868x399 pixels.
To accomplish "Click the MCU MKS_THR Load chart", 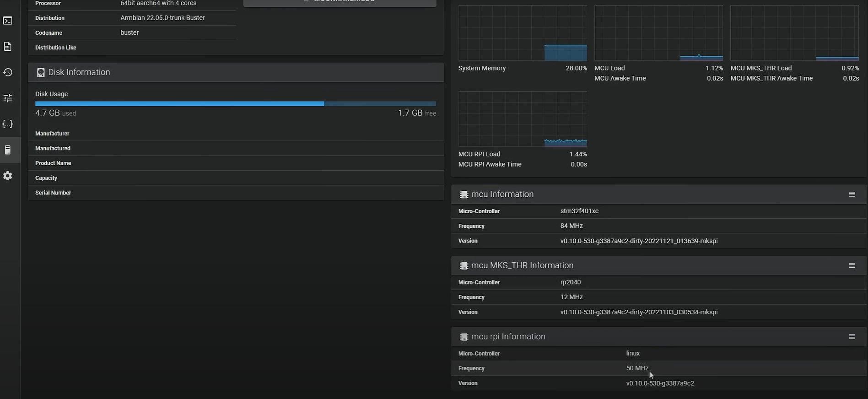I will (x=795, y=33).
